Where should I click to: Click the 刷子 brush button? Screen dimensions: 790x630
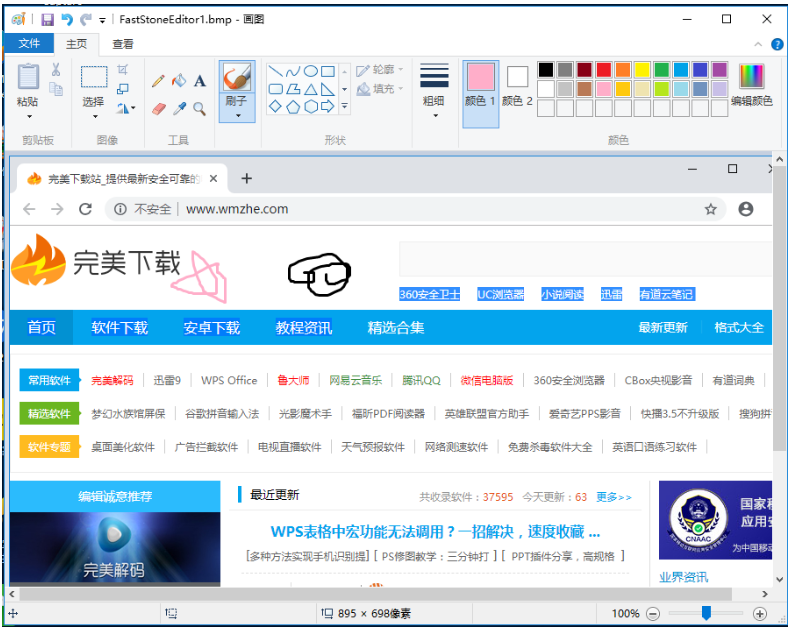[x=237, y=77]
